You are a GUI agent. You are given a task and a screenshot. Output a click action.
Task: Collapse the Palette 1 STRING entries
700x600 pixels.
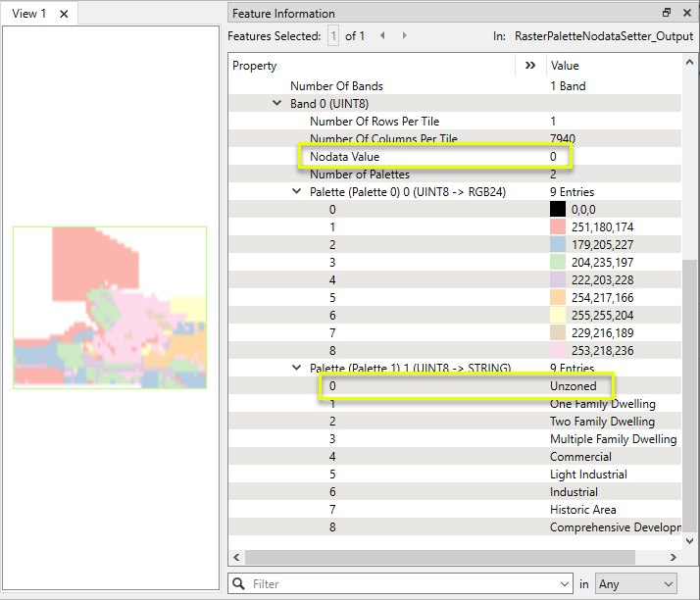click(x=297, y=369)
